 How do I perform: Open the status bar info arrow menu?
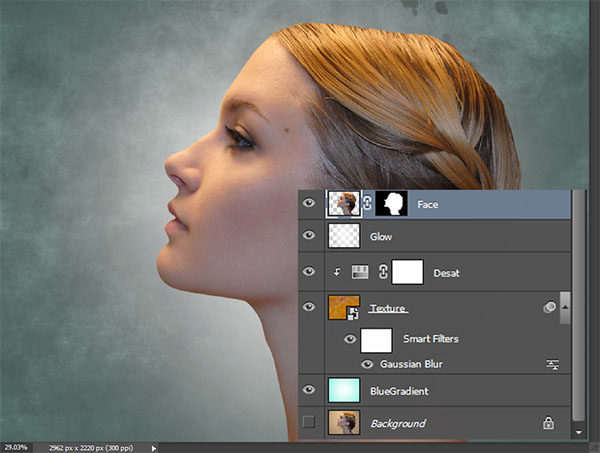click(x=153, y=448)
